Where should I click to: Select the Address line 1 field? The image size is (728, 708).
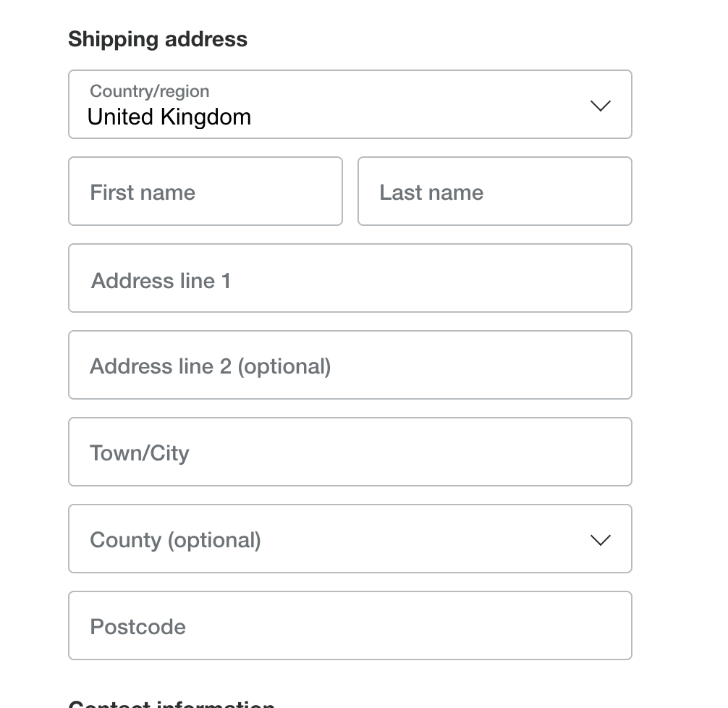click(350, 278)
